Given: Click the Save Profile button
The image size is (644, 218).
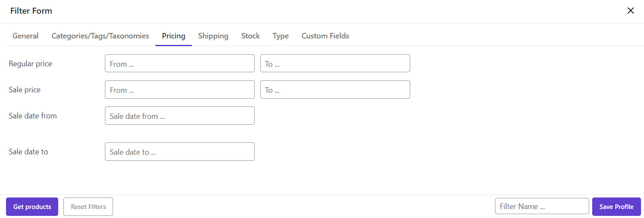Looking at the screenshot, I should [x=616, y=207].
